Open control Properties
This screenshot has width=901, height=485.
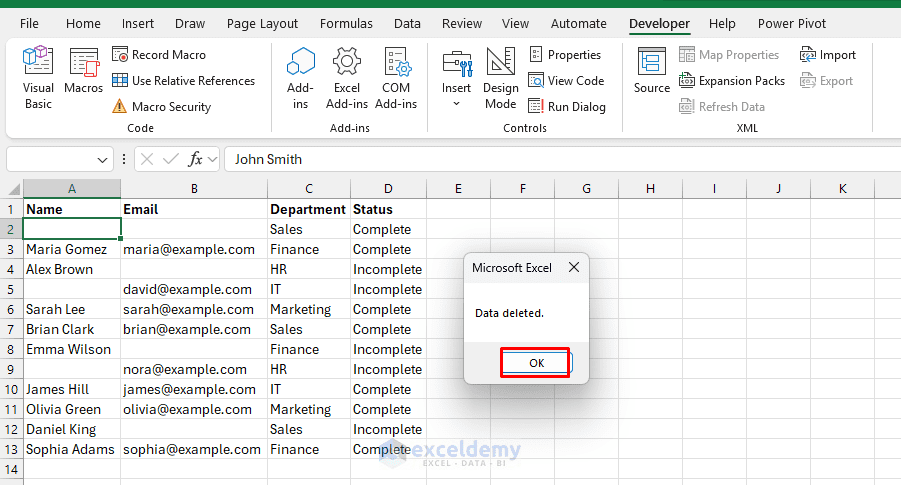click(565, 55)
